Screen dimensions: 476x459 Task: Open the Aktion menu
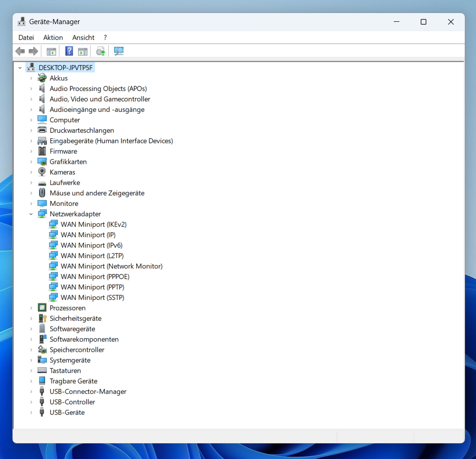[53, 37]
